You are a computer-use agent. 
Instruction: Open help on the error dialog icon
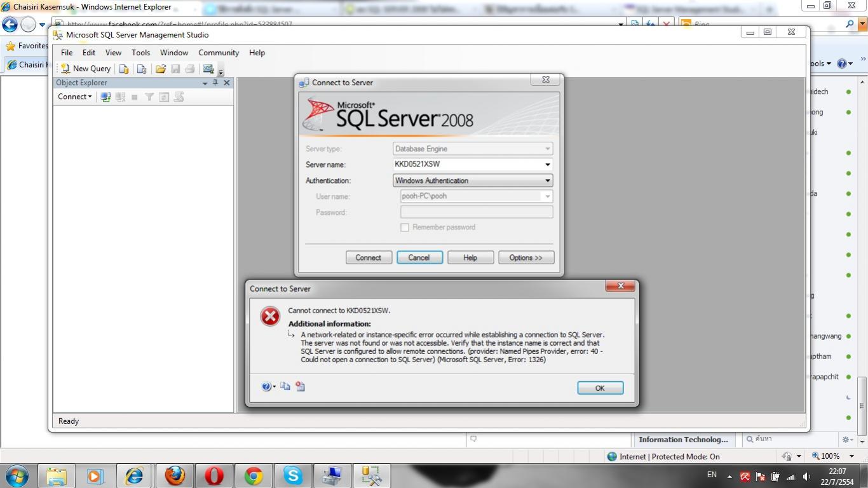[x=266, y=386]
